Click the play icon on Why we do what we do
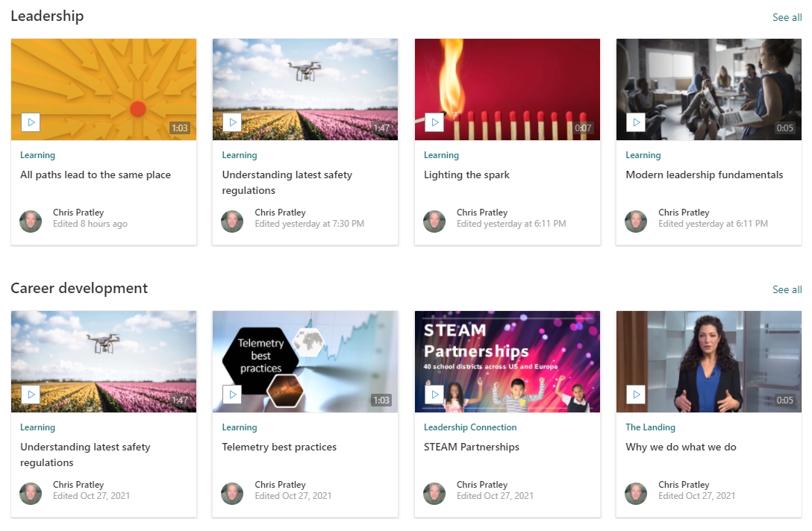Image resolution: width=812 pixels, height=531 pixels. click(x=636, y=395)
